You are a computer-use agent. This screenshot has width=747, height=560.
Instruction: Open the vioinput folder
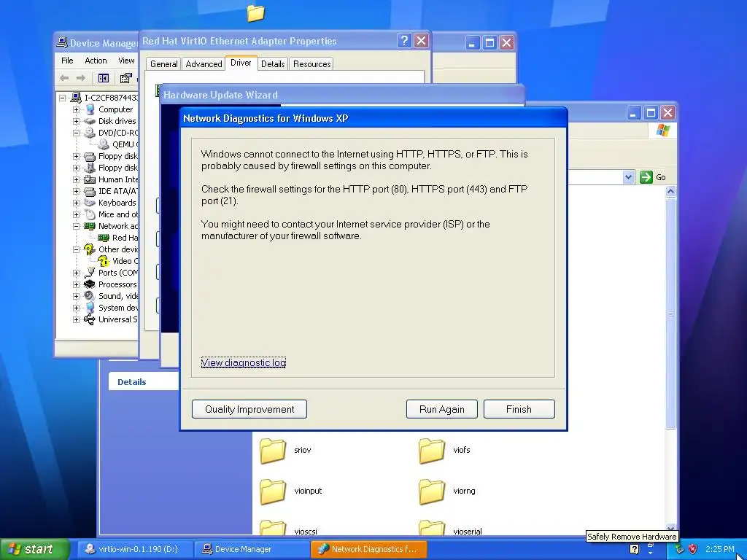pyautogui.click(x=273, y=491)
